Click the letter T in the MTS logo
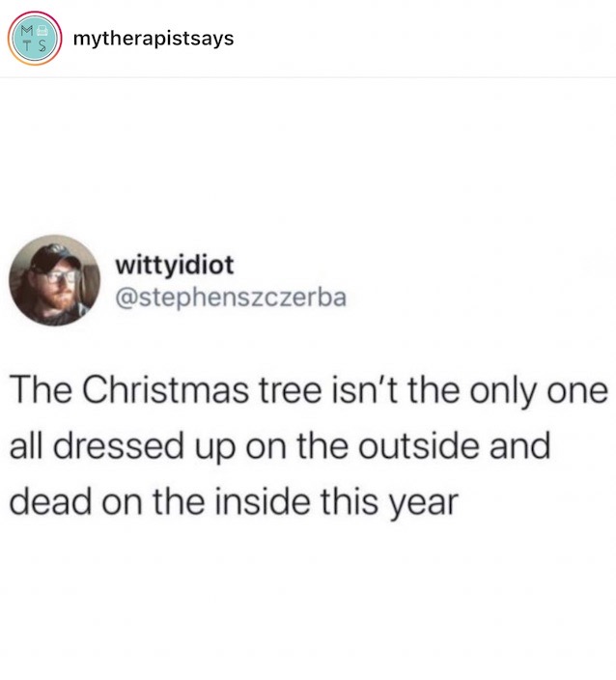 (x=27, y=45)
